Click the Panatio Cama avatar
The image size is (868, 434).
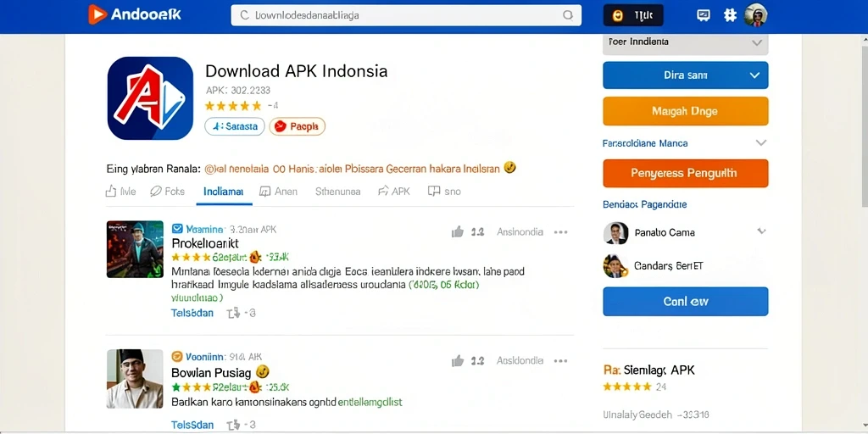pyautogui.click(x=615, y=233)
